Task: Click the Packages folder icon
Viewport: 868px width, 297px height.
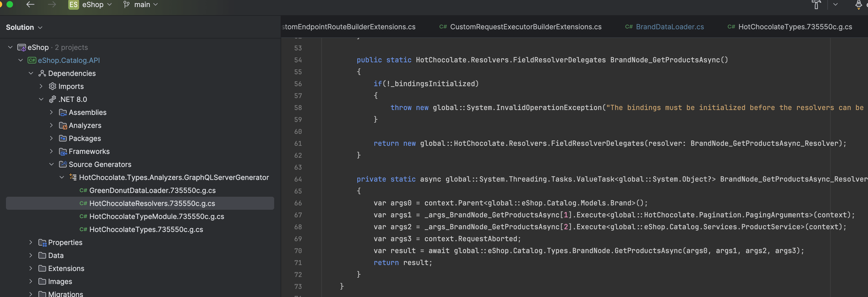Action: (x=63, y=138)
